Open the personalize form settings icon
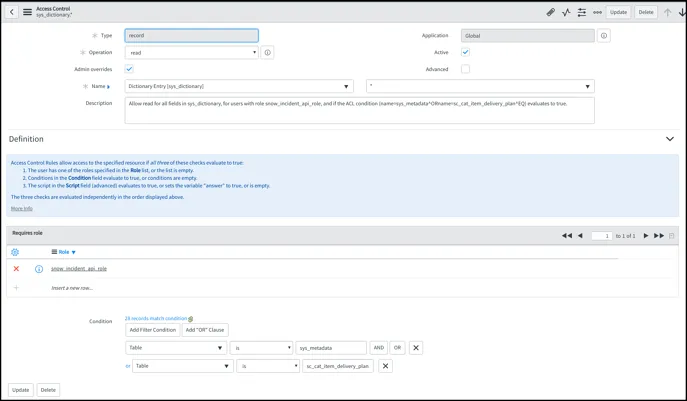Image resolution: width=687 pixels, height=401 pixels. click(581, 12)
